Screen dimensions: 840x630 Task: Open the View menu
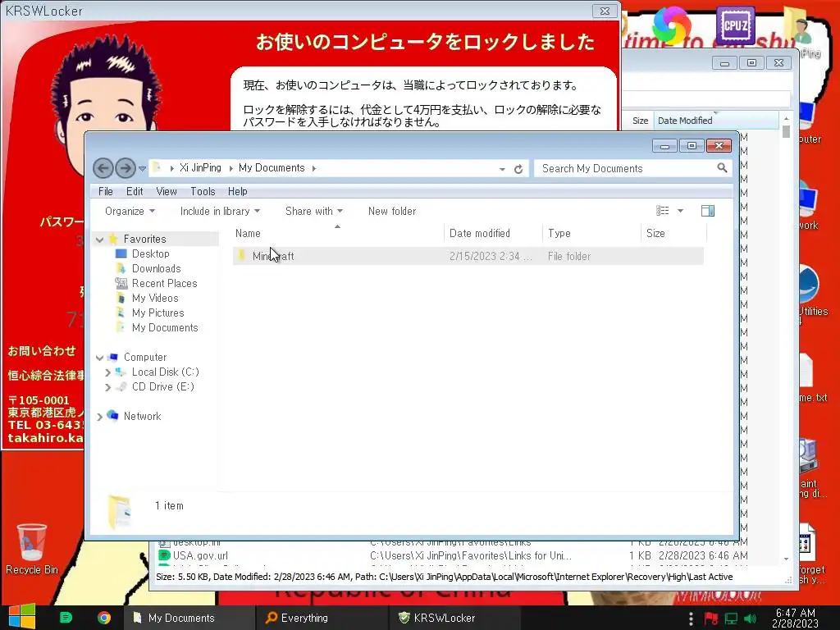(167, 191)
